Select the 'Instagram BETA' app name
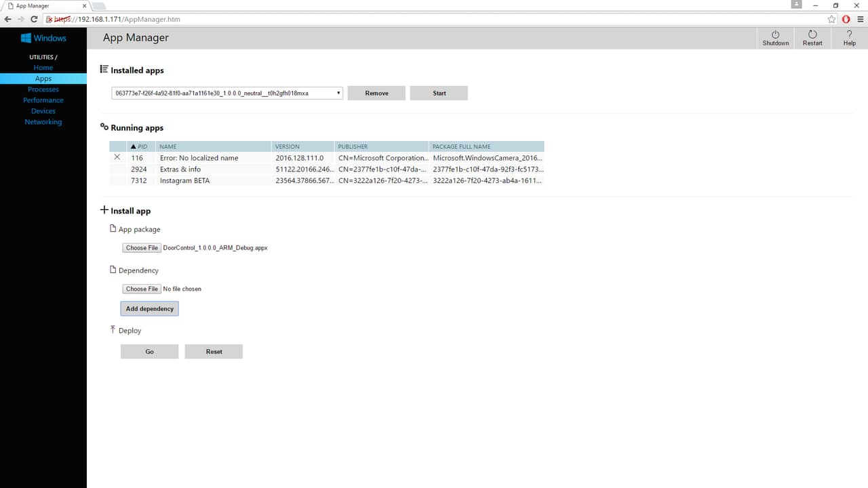Screen dimensions: 868x488 point(185,181)
